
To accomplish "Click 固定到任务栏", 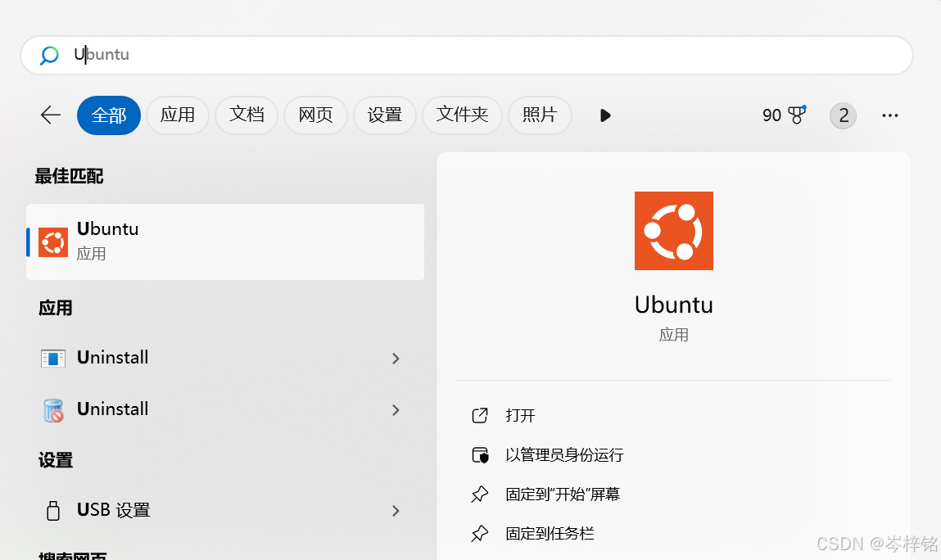I will [x=550, y=534].
